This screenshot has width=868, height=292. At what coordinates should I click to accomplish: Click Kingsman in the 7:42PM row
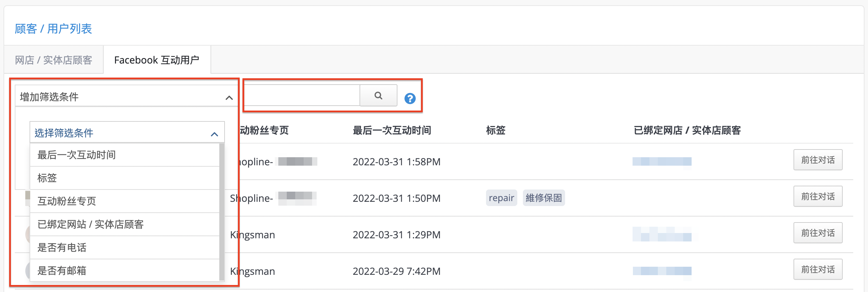tap(252, 271)
